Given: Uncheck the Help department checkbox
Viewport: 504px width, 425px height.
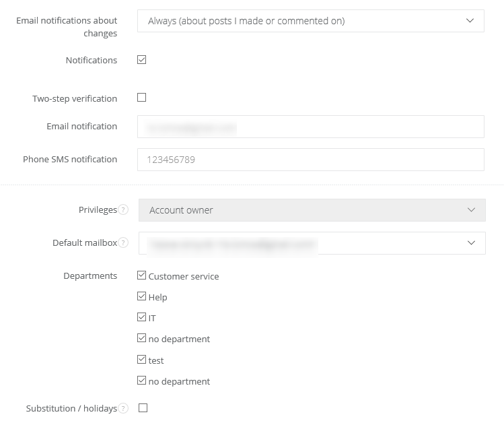Looking at the screenshot, I should (x=141, y=296).
